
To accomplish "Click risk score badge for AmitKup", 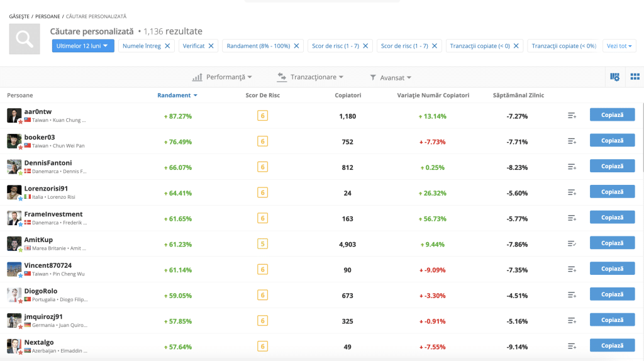I will 262,244.
